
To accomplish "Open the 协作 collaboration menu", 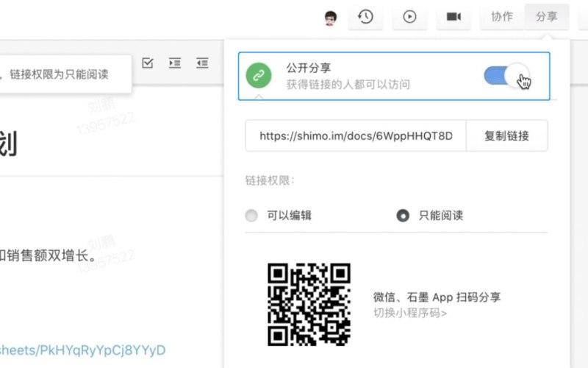I will [x=502, y=16].
